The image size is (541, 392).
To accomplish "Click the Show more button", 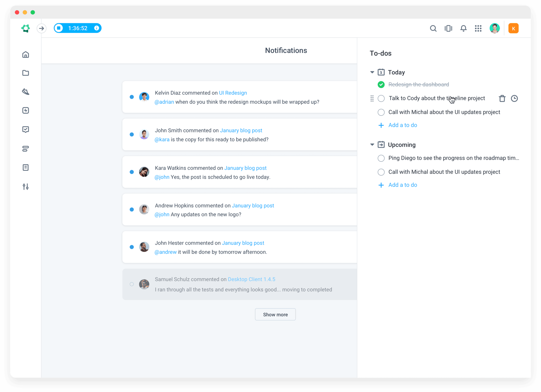I will [275, 314].
